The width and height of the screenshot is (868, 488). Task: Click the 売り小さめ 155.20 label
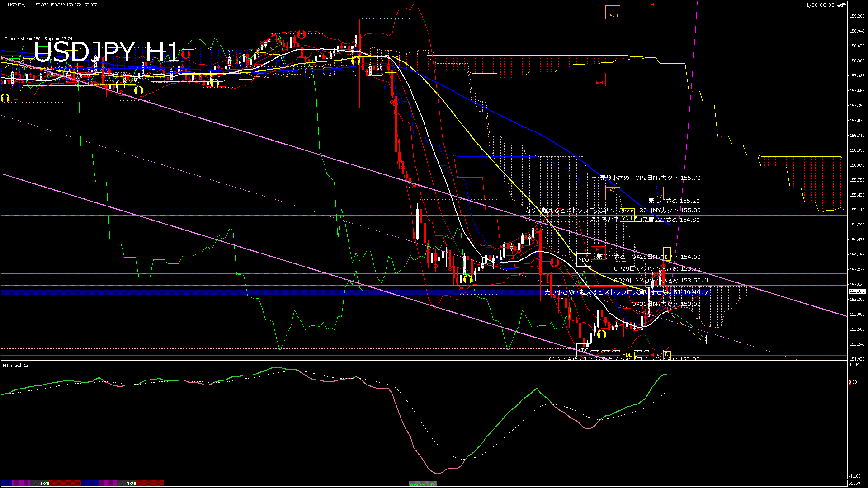674,201
